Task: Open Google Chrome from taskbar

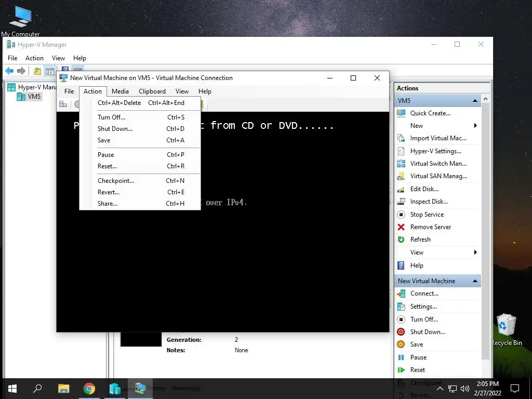Action: [89, 389]
